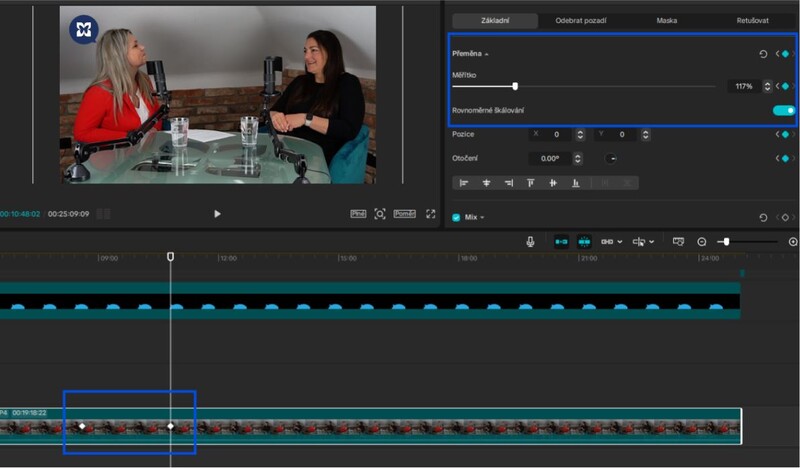
Task: Select the upper track clip with blue waveforms
Action: (370, 301)
